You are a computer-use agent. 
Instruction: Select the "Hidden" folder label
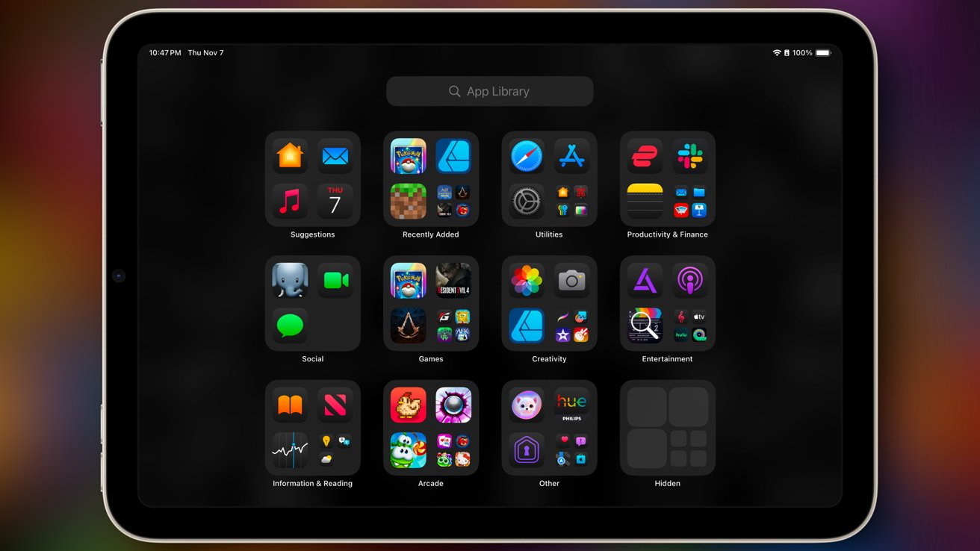[x=668, y=484]
